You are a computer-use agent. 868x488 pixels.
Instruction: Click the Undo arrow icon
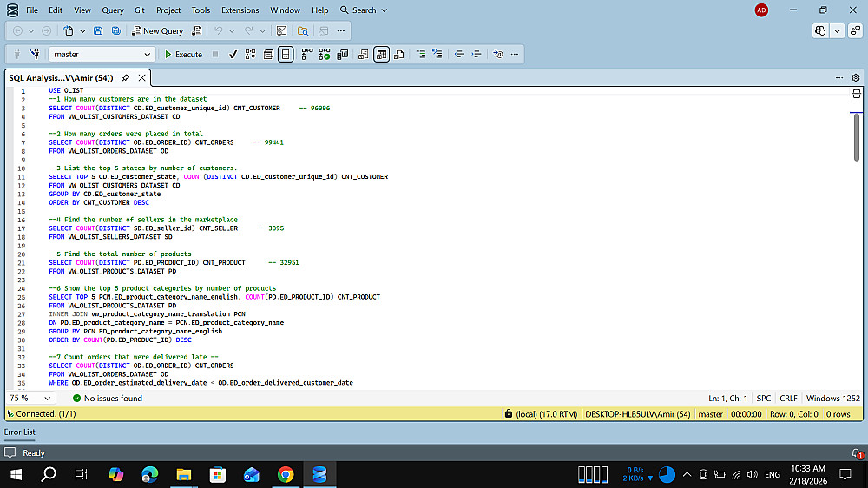click(219, 30)
